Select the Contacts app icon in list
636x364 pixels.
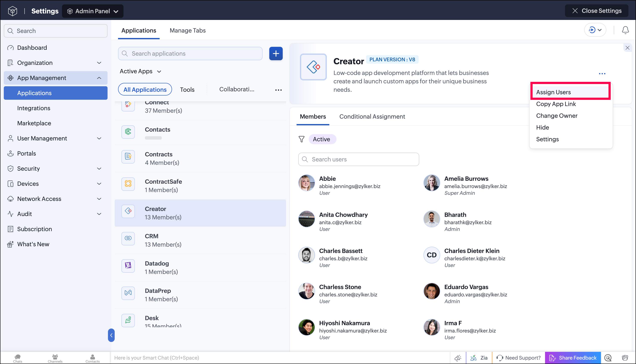point(128,132)
